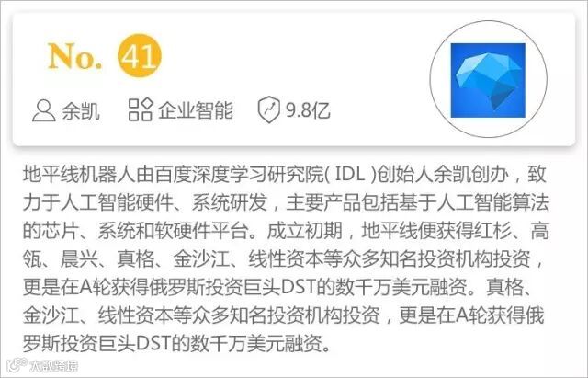Image resolution: width=588 pixels, height=378 pixels.
Task: Click the first DST mention in paragraph
Action: (x=298, y=287)
